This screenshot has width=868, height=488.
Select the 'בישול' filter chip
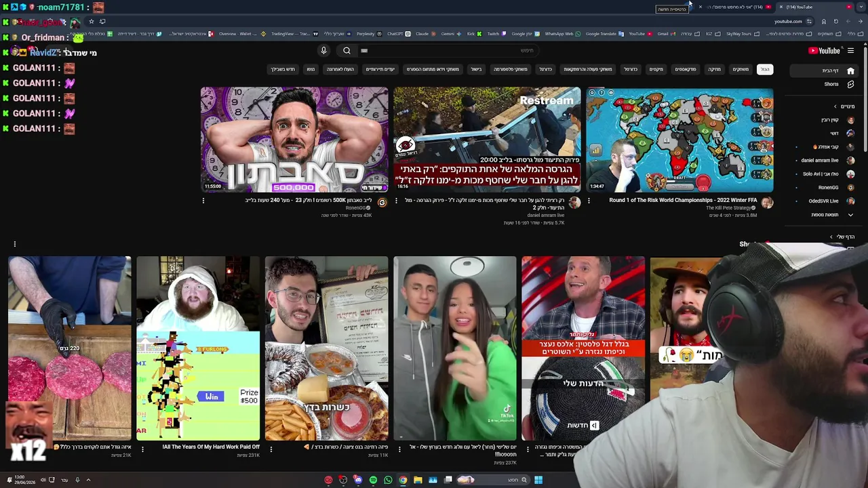click(476, 69)
